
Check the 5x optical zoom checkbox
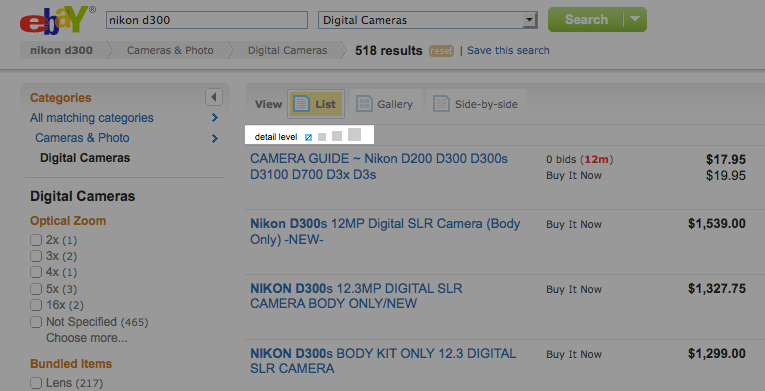[36, 289]
